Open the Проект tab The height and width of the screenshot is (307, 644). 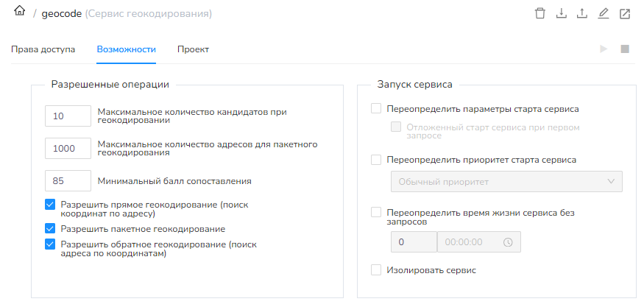coord(193,49)
